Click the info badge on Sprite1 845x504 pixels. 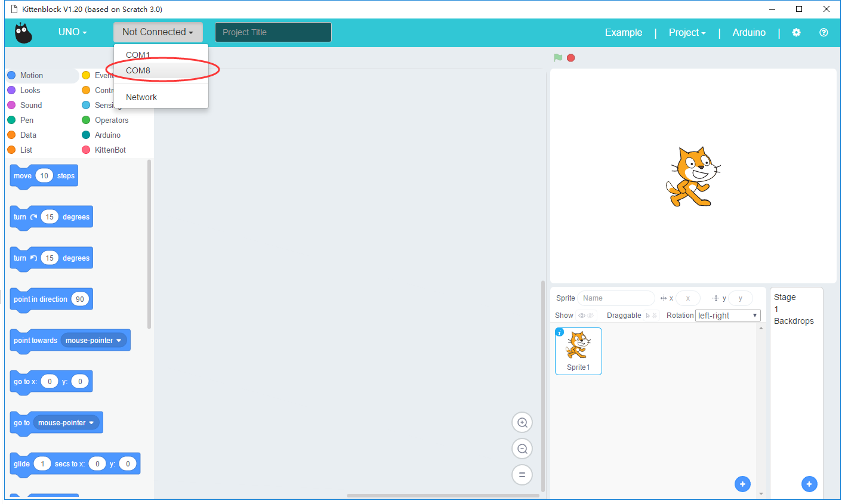[560, 332]
